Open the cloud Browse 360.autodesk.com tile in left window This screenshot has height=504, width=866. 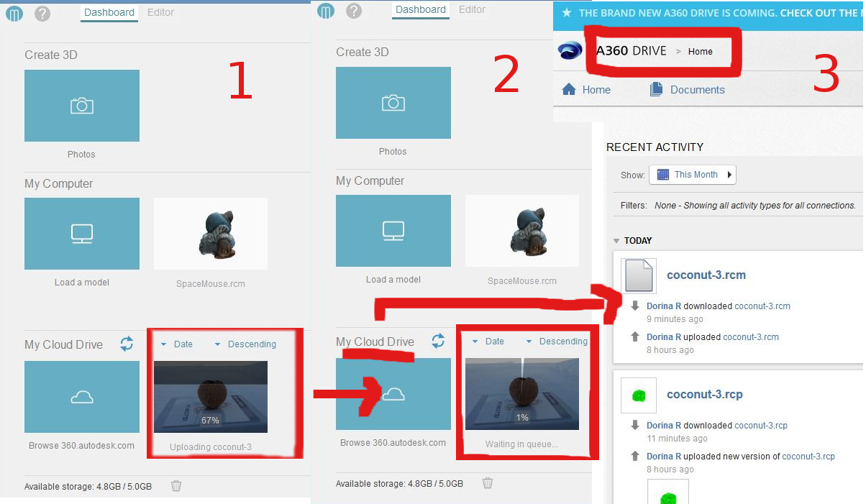(x=82, y=397)
